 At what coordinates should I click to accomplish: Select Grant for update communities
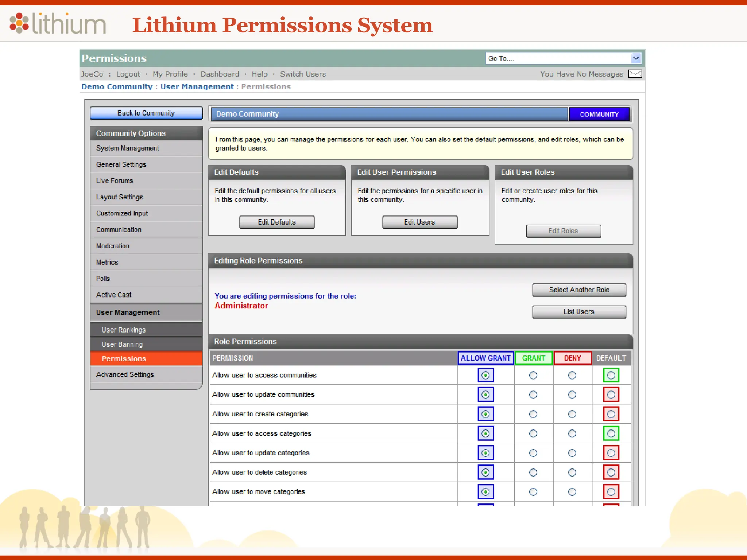(x=533, y=395)
